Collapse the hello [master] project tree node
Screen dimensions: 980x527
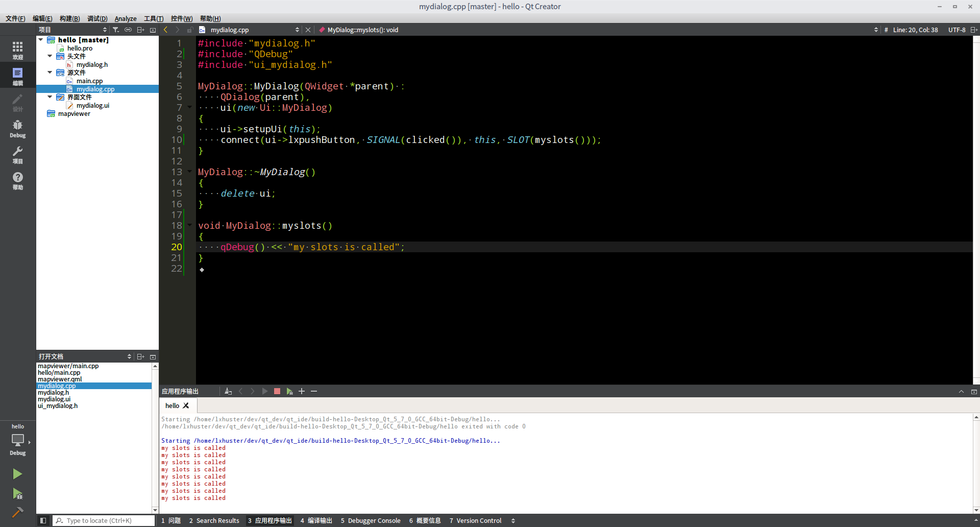tap(41, 40)
